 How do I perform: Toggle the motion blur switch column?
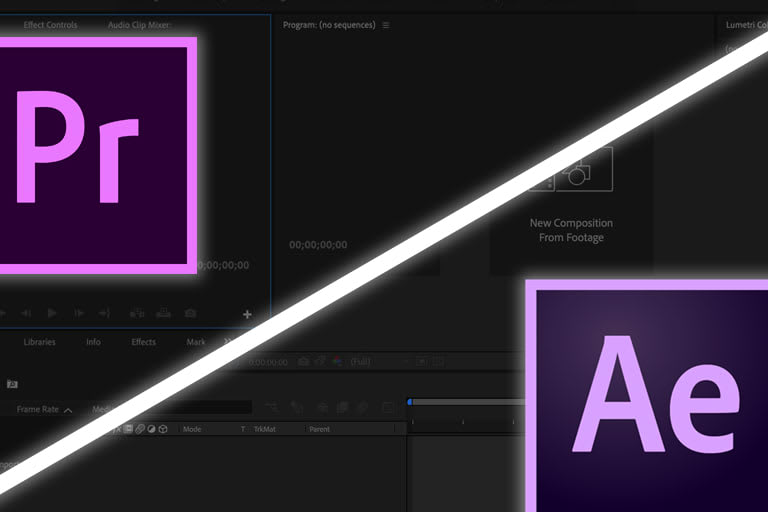pos(140,429)
